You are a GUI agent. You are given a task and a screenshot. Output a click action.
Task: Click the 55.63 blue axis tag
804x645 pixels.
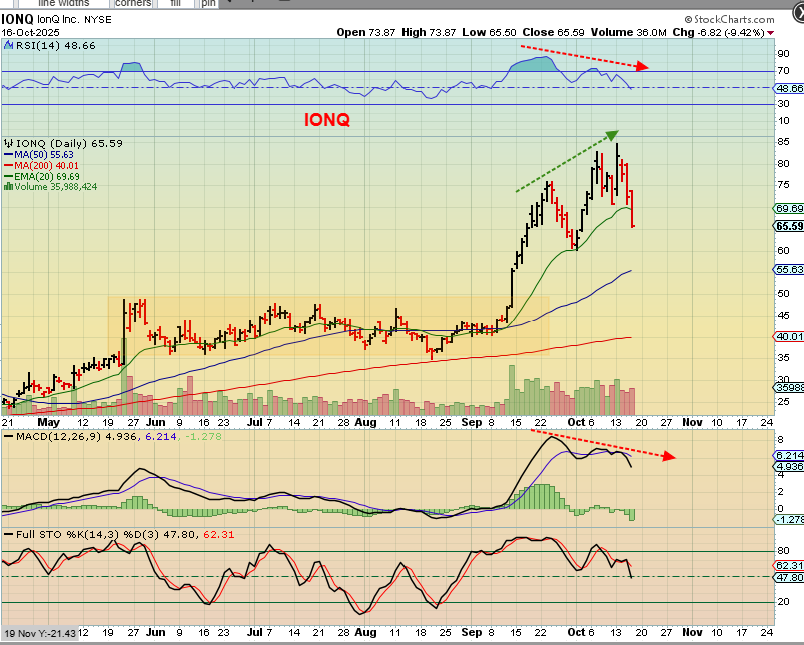(x=789, y=269)
